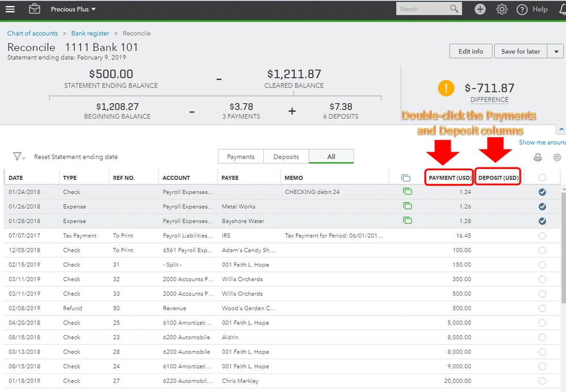Open the table settings gear above the grid
Viewport: 566px width, 392px height.
tap(557, 158)
